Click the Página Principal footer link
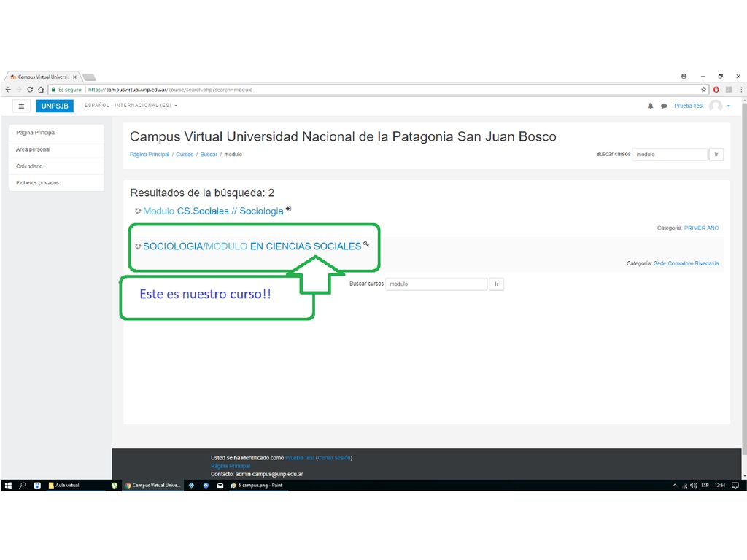The width and height of the screenshot is (747, 560). tap(231, 466)
